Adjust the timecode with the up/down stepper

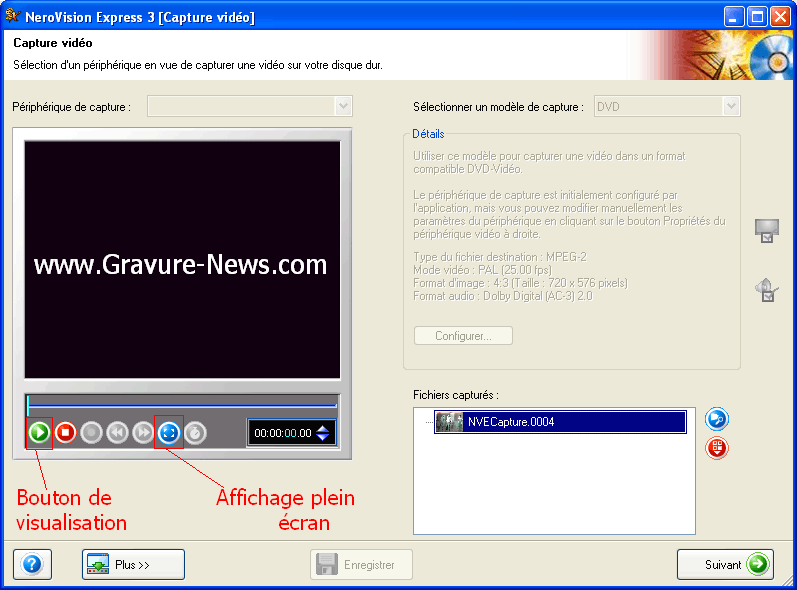point(323,433)
